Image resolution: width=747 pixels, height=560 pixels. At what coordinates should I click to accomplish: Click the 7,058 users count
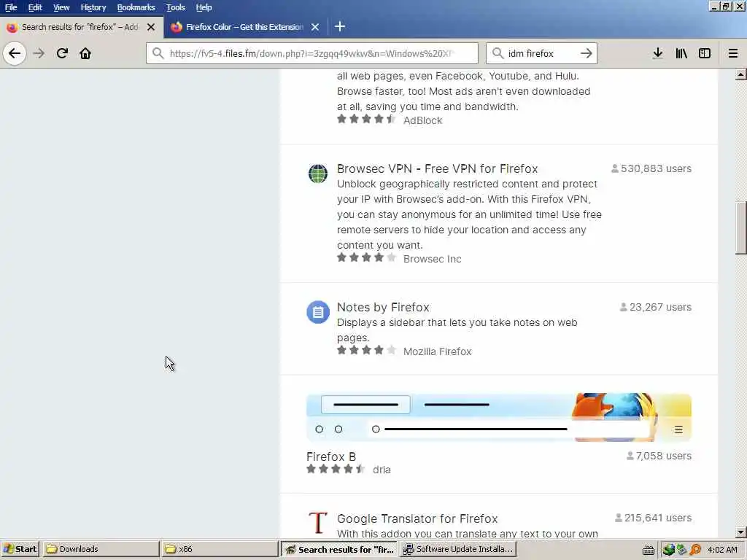(659, 456)
